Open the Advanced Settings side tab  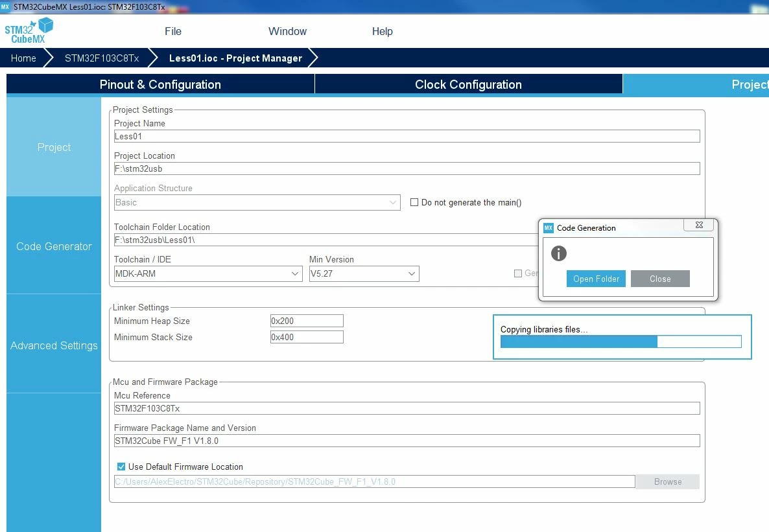click(x=54, y=345)
